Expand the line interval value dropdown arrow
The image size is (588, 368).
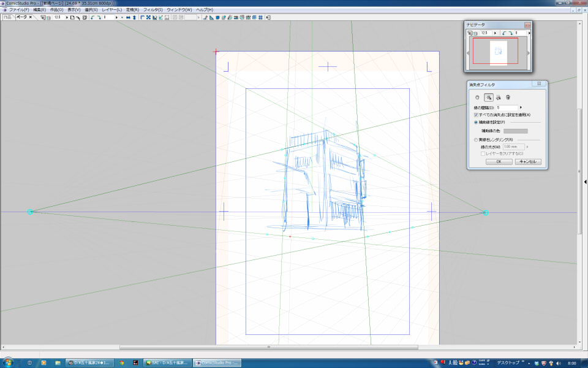(521, 107)
